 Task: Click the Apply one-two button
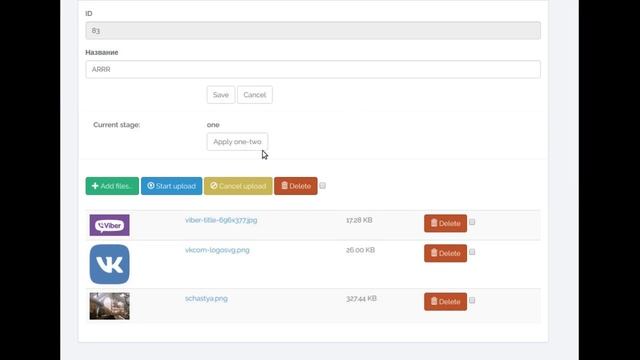(237, 142)
